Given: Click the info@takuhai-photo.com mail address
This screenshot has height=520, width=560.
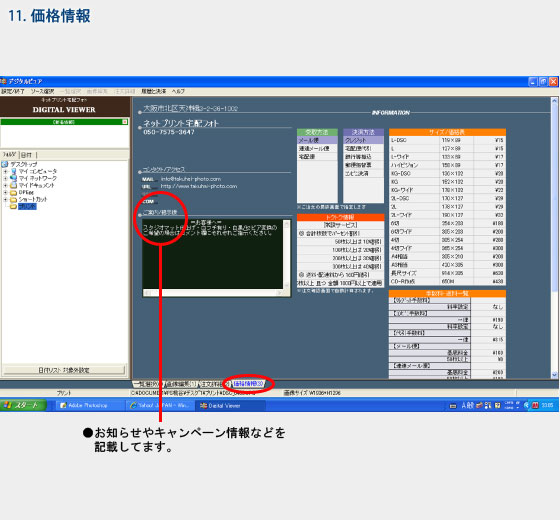Looking at the screenshot, I should point(191,179).
